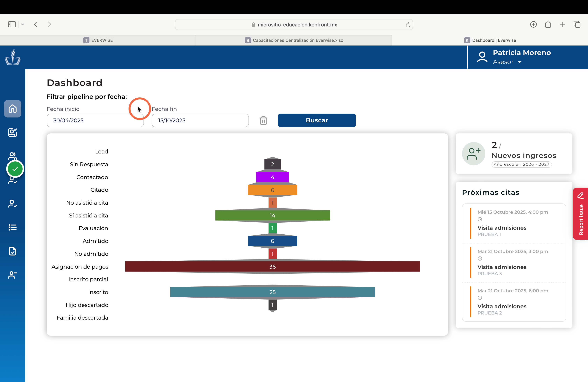Open the document check sidebar icon
The image size is (588, 382).
tap(13, 251)
